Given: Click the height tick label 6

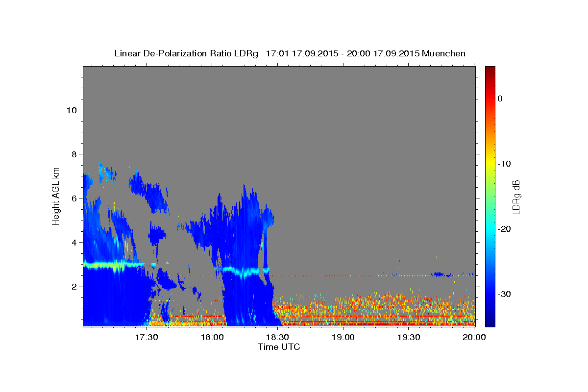Looking at the screenshot, I should coord(73,198).
